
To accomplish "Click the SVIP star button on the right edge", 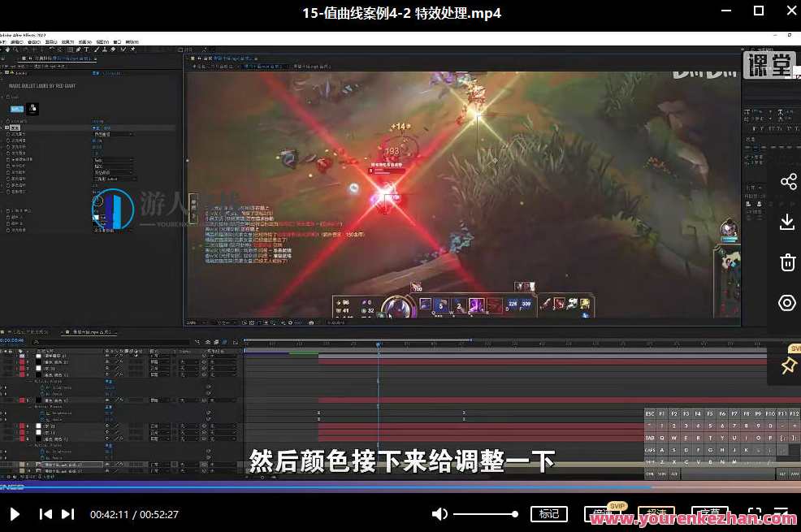I will click(789, 366).
